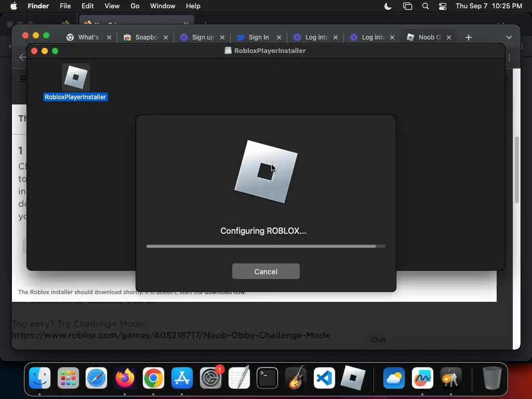Open the Trash from the dock
The height and width of the screenshot is (399, 532).
492,378
